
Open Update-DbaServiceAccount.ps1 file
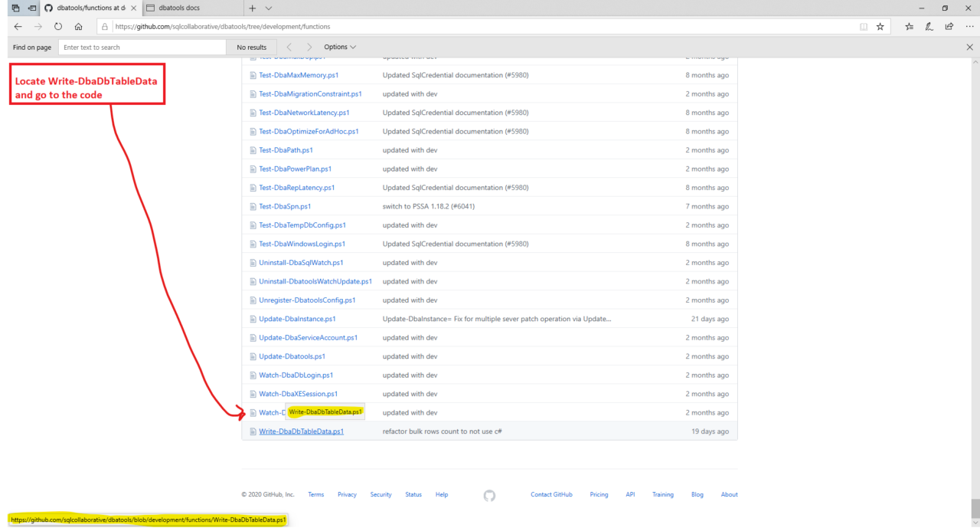click(308, 338)
